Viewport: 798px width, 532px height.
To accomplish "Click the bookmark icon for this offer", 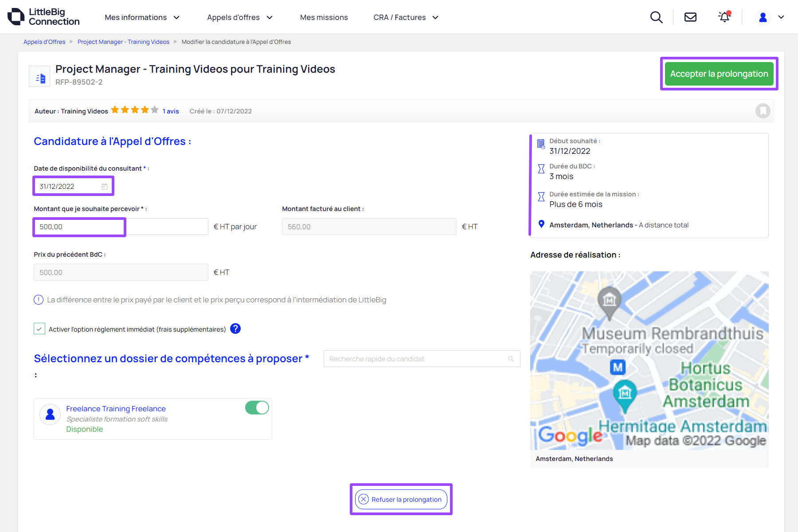I will pyautogui.click(x=763, y=111).
